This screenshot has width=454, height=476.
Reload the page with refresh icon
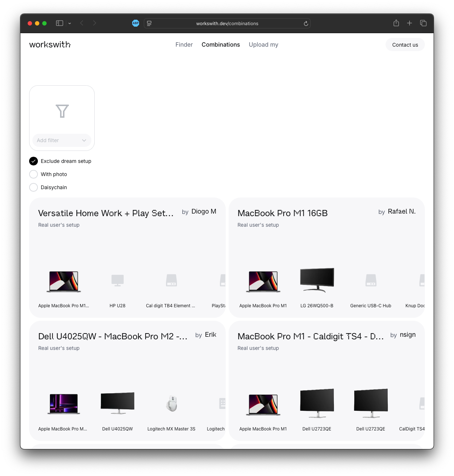306,24
